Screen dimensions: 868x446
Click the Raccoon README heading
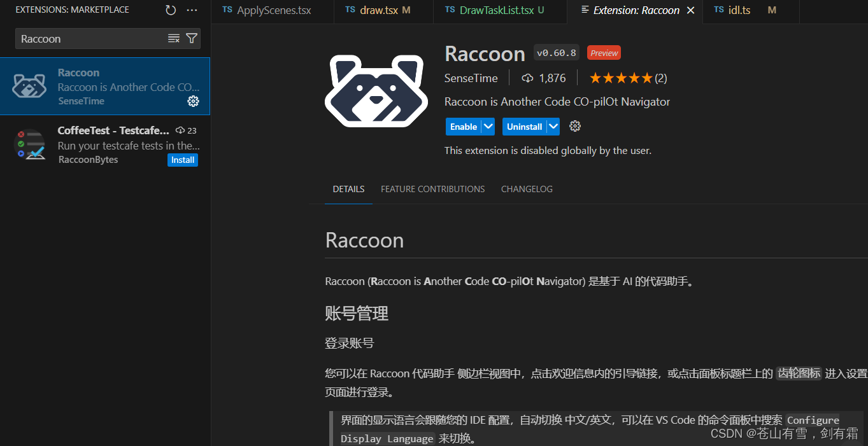364,240
